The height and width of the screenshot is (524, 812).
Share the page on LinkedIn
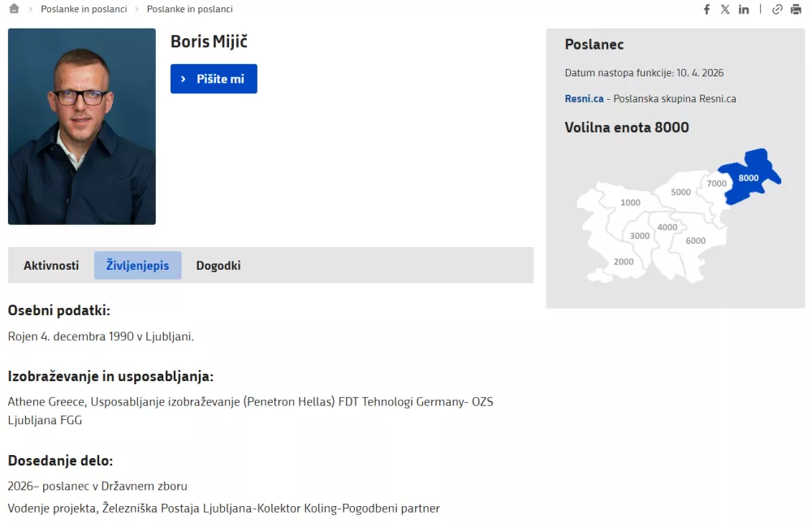click(744, 9)
